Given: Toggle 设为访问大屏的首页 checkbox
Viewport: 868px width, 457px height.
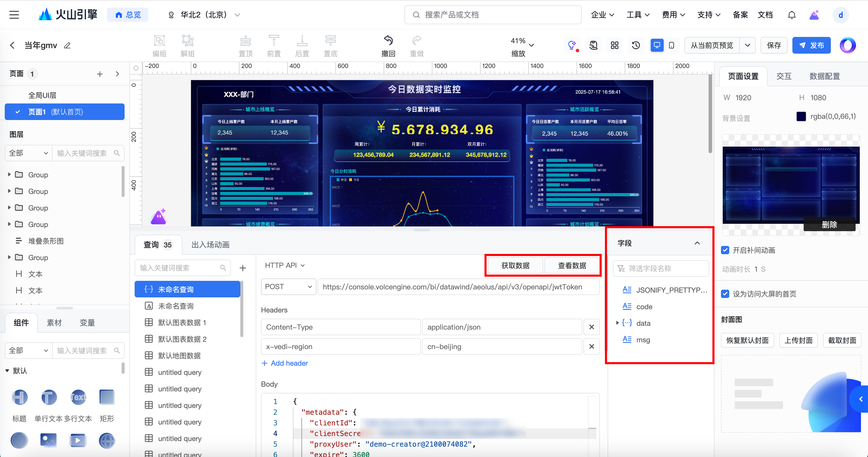Looking at the screenshot, I should [x=725, y=294].
